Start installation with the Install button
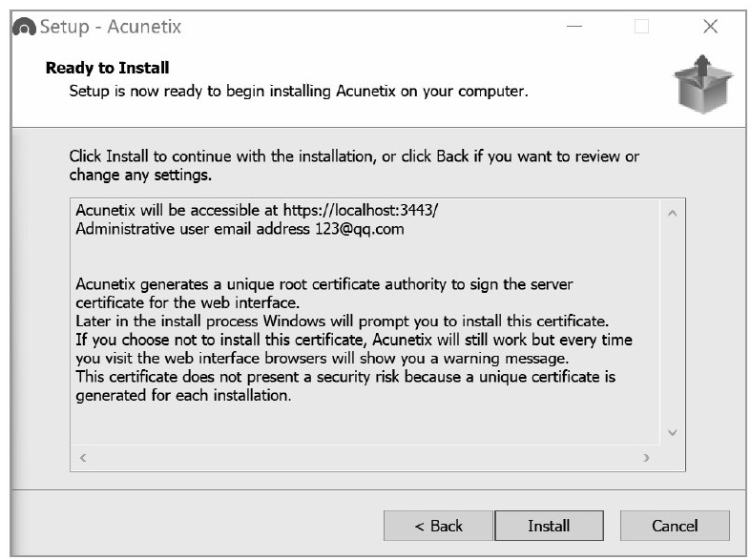This screenshot has width=751, height=560. pos(549,526)
